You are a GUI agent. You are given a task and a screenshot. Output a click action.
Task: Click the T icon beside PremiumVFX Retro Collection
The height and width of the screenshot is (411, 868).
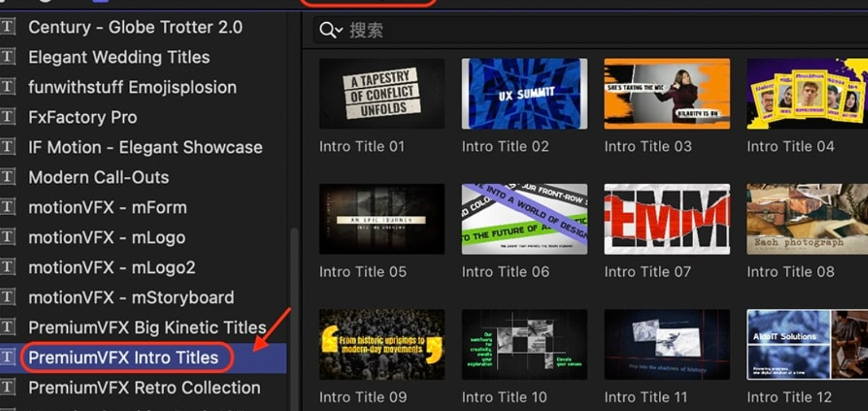(8, 387)
